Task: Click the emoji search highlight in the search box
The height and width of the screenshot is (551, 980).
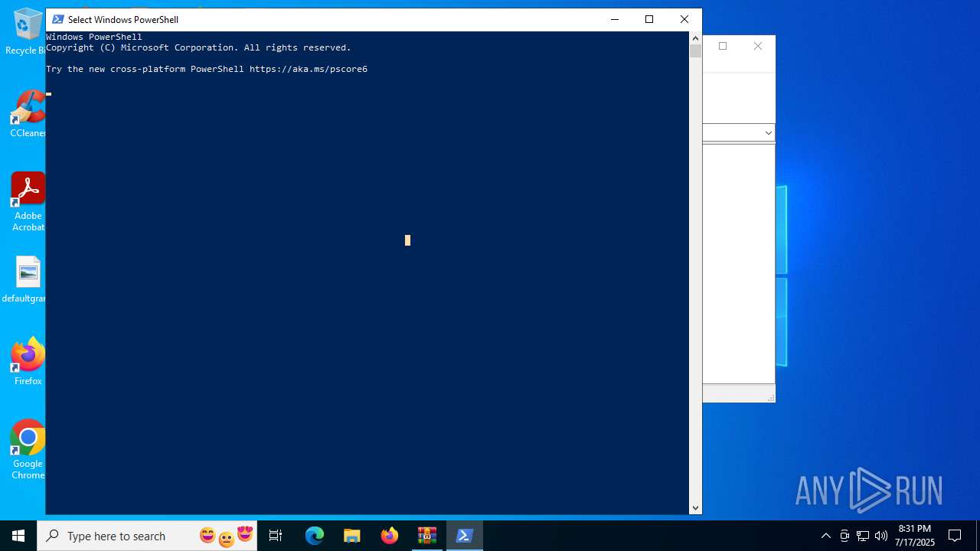Action: 226,536
